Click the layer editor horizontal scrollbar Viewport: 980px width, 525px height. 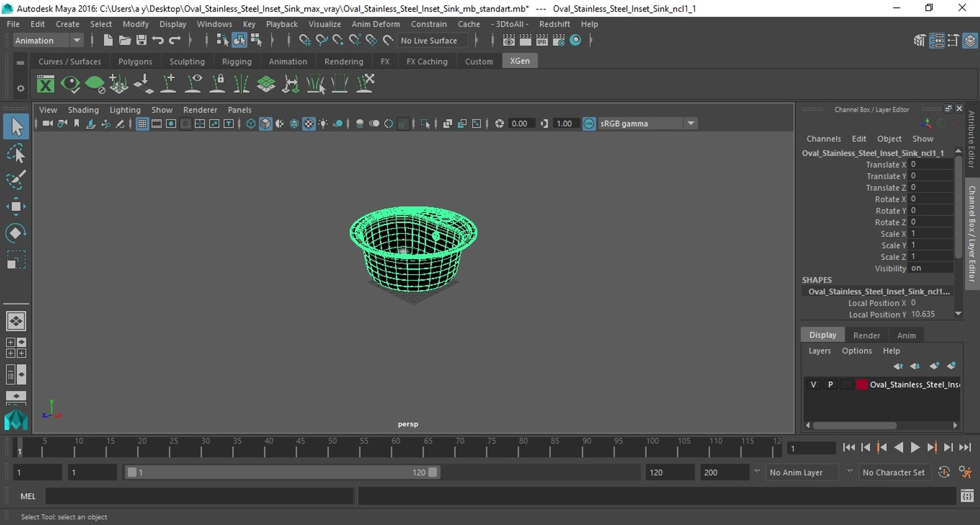854,425
